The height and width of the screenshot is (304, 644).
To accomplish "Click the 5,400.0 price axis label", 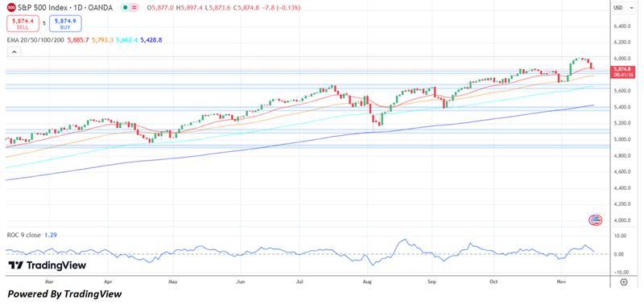I will (622, 107).
